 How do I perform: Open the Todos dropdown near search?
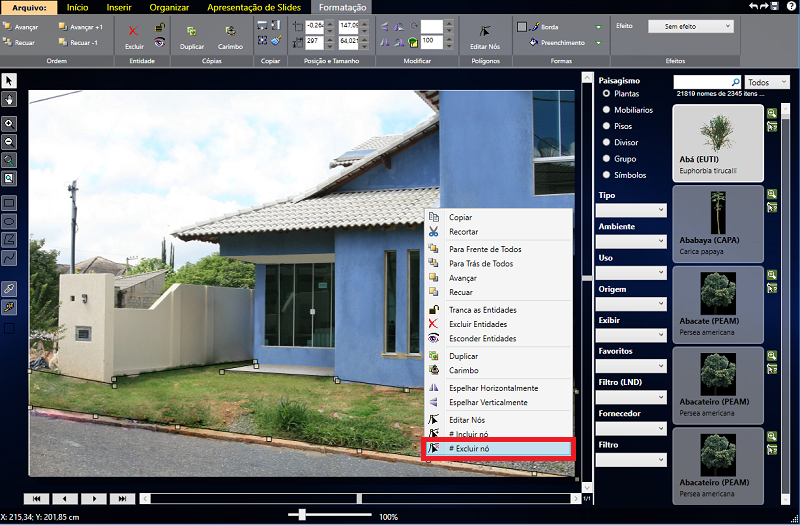tap(768, 82)
